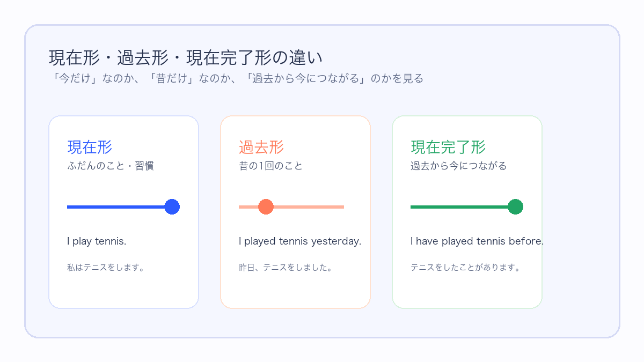Viewport: 644px width, 362px height.
Task: Click the description 昔の1回のこと
Action: (271, 166)
